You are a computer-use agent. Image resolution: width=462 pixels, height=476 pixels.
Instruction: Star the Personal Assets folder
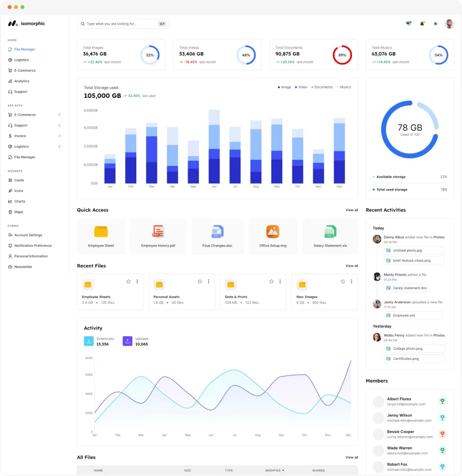(200, 281)
